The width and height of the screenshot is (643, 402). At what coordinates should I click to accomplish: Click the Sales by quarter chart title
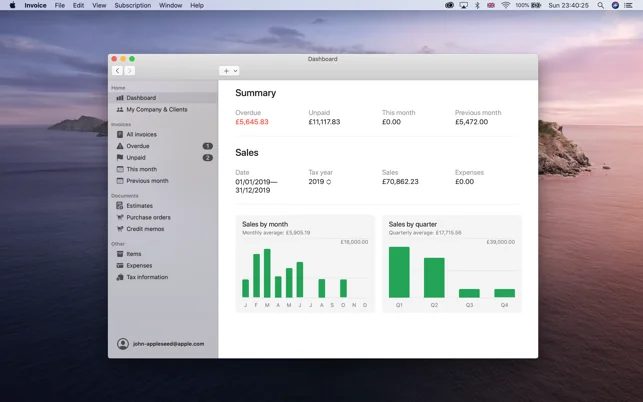click(413, 224)
